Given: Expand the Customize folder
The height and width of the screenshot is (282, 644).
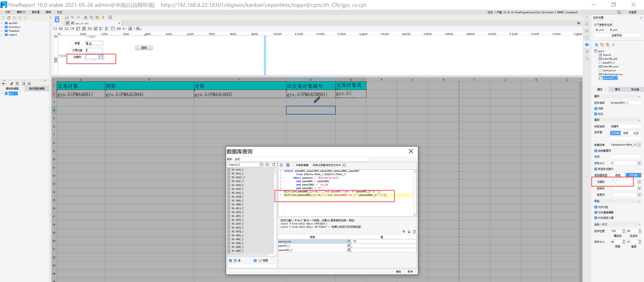Looking at the screenshot, I should click(2, 27).
